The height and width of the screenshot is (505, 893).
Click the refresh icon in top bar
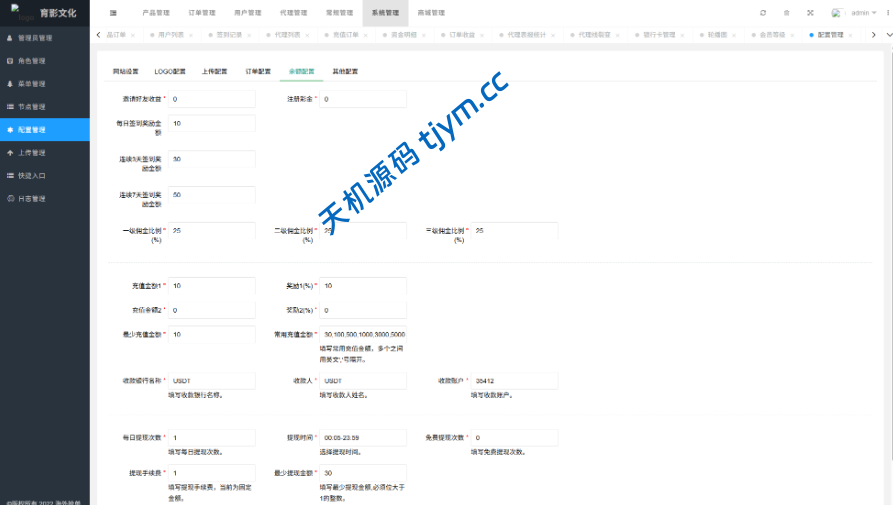(x=763, y=13)
